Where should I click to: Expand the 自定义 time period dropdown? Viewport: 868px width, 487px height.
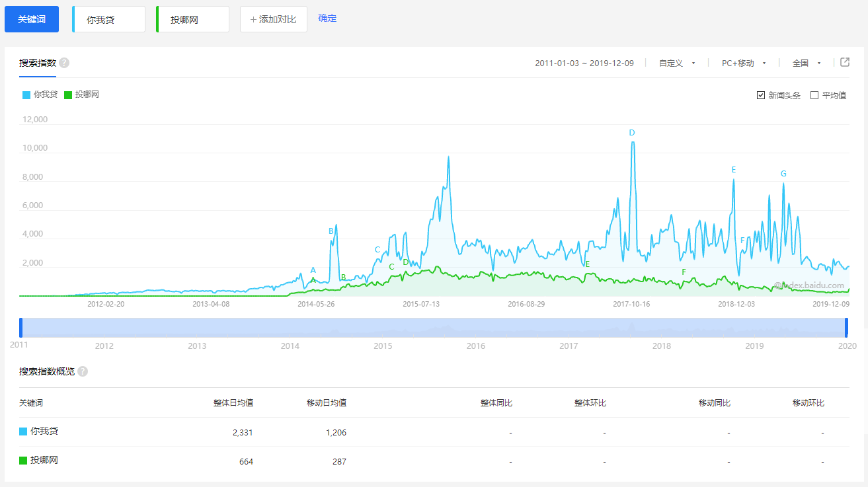click(x=677, y=63)
